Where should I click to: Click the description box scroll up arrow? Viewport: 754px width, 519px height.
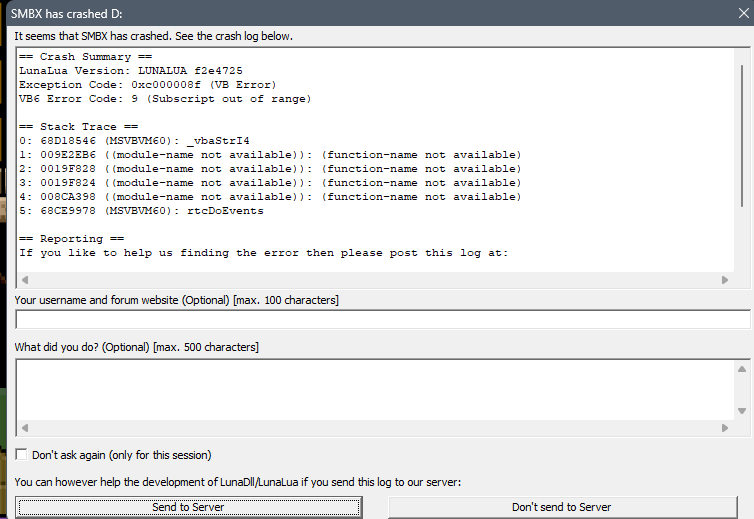[742, 369]
